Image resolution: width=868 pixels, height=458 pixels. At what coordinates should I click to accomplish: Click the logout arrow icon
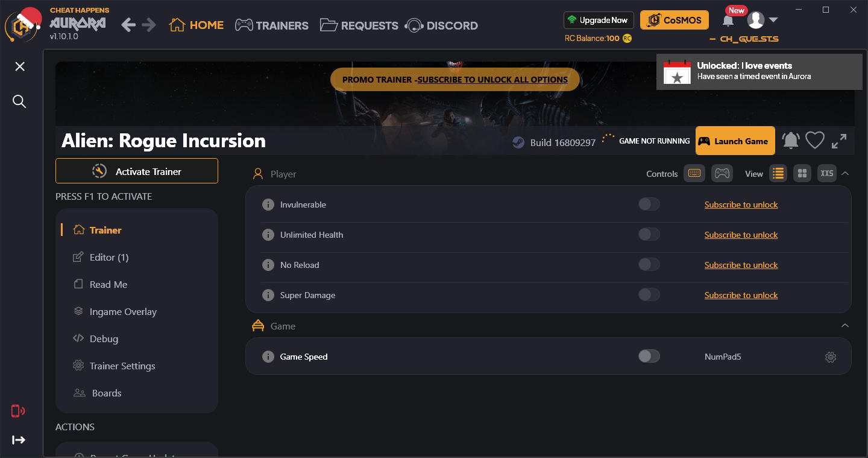point(19,440)
